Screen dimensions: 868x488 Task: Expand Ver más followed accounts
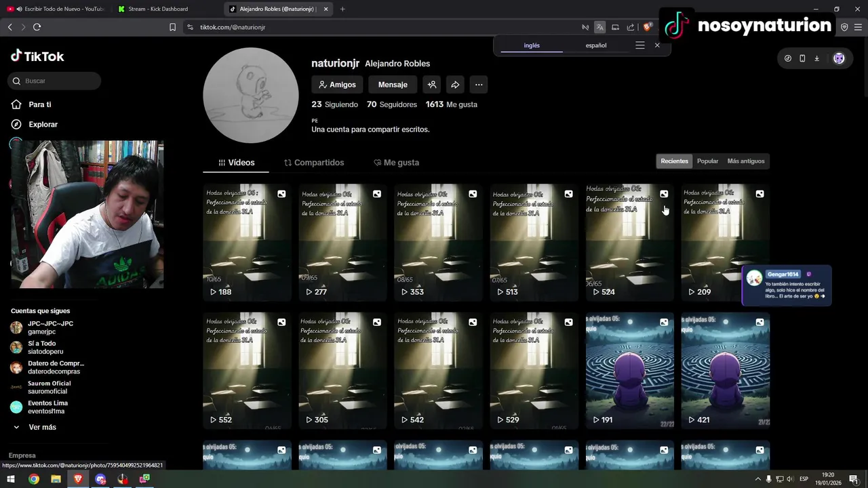click(42, 427)
